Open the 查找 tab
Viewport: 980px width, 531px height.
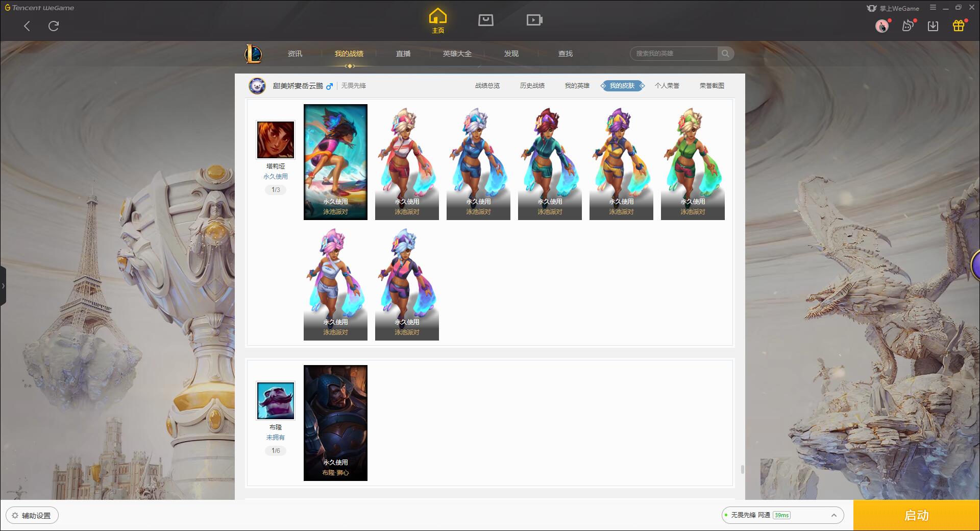[x=566, y=54]
